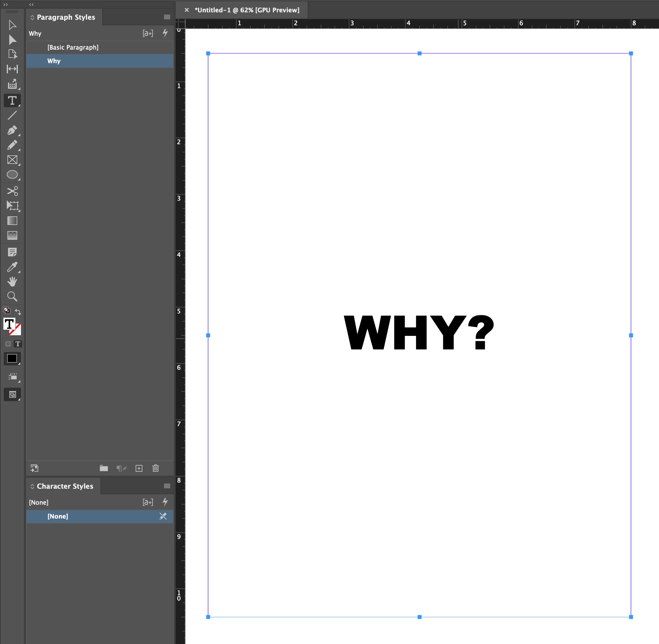
Task: Open Paragraph Styles panel menu
Action: (167, 17)
